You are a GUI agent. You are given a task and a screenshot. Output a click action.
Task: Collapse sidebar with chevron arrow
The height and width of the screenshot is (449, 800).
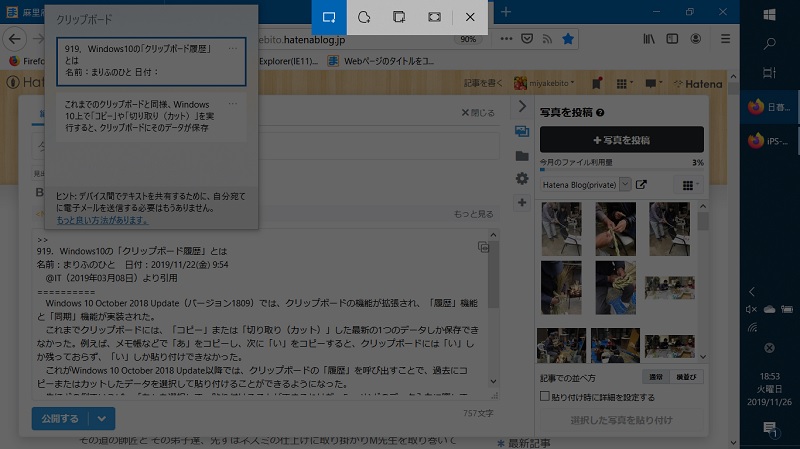pos(522,106)
